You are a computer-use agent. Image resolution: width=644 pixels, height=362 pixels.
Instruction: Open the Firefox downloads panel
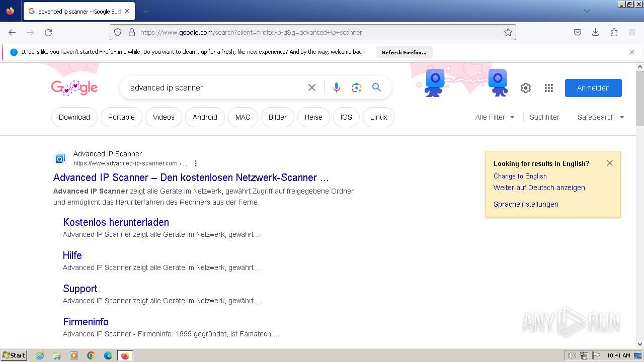click(x=596, y=32)
